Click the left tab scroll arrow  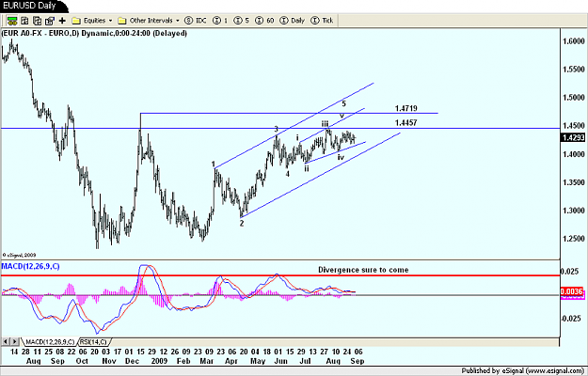(x=6, y=341)
